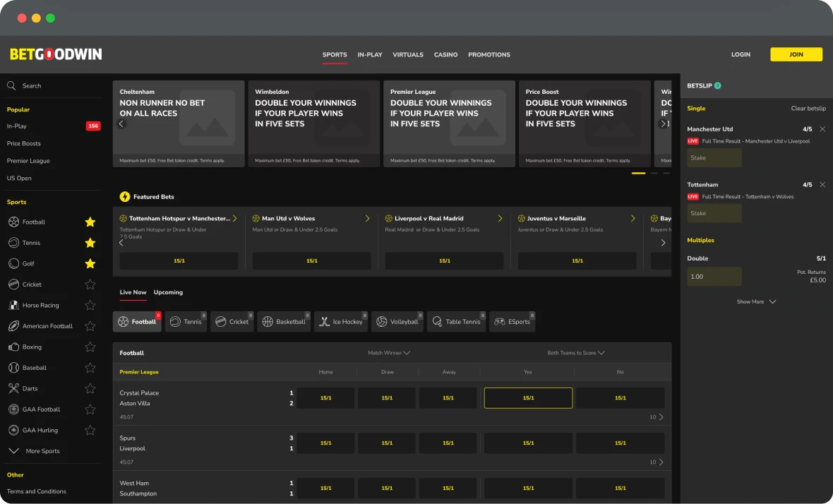Viewport: 833px width, 504px height.
Task: Mark Boxing as a favourite with its star
Action: tap(90, 347)
